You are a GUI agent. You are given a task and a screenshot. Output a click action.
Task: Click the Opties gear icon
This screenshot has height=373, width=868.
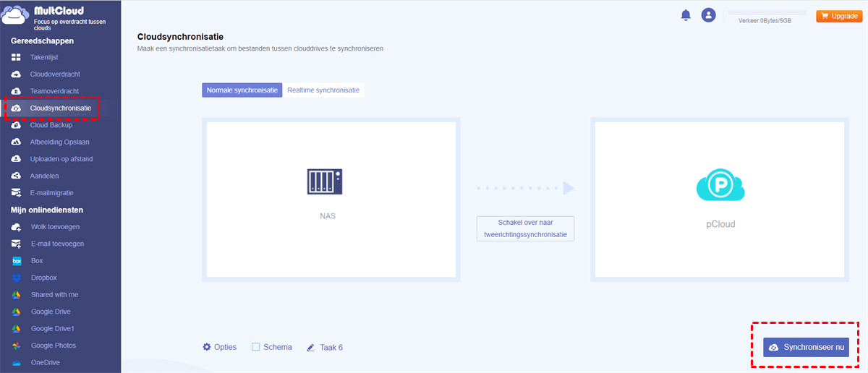point(207,347)
